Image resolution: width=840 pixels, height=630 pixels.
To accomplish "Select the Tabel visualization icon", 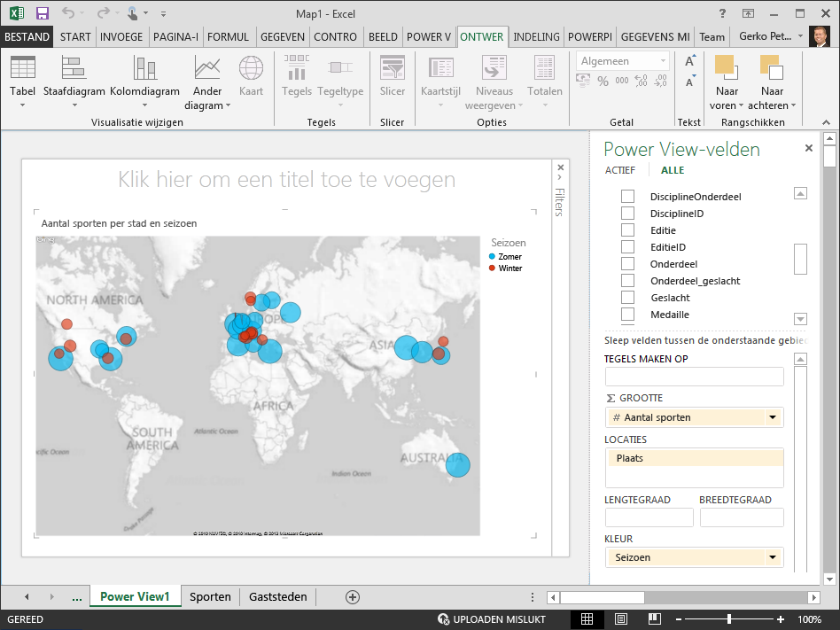I will 22,67.
